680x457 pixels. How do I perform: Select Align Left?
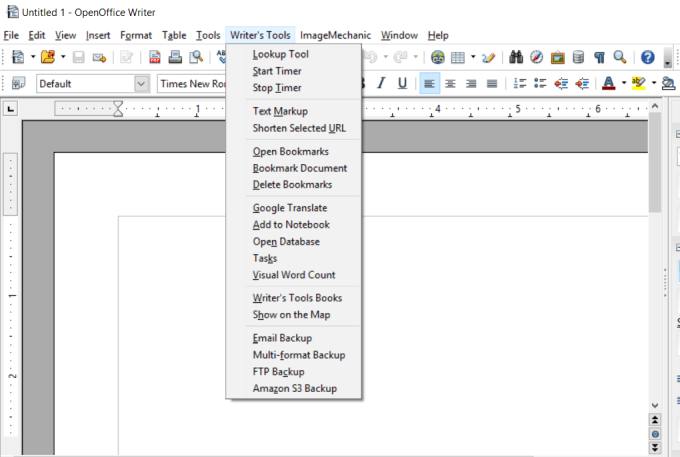tap(429, 84)
